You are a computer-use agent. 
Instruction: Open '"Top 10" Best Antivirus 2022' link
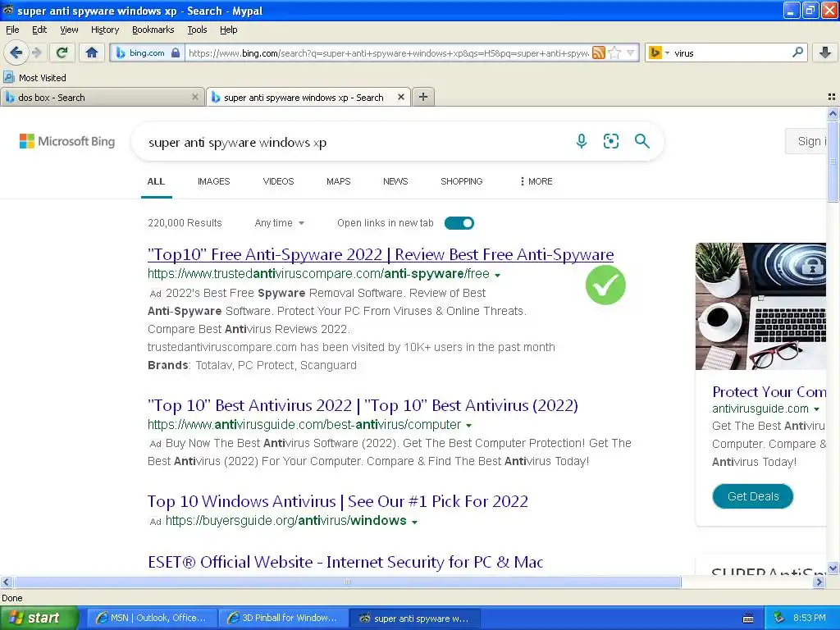[x=363, y=405]
